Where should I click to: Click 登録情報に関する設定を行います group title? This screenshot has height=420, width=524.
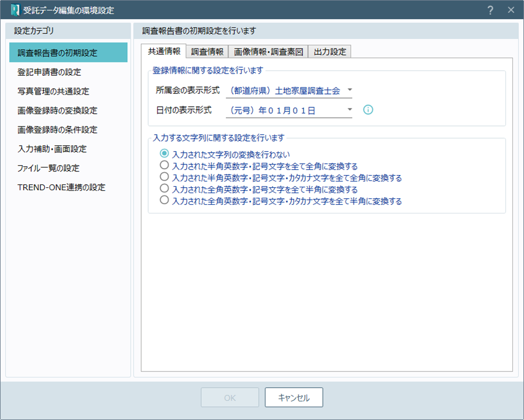pyautogui.click(x=208, y=70)
